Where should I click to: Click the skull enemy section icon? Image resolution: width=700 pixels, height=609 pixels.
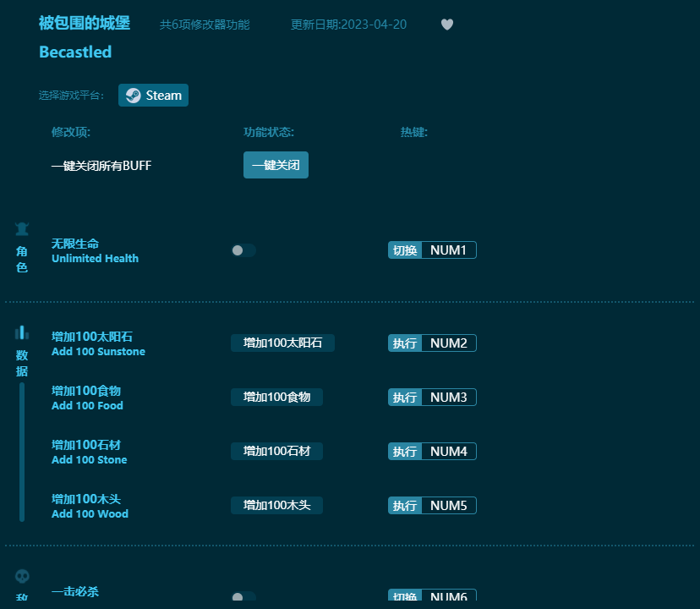[22, 576]
